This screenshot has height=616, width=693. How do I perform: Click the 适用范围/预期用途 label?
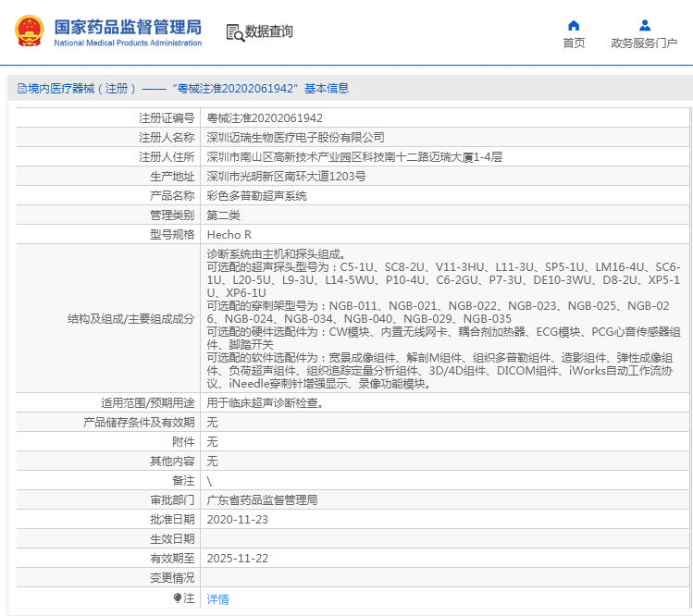point(148,403)
